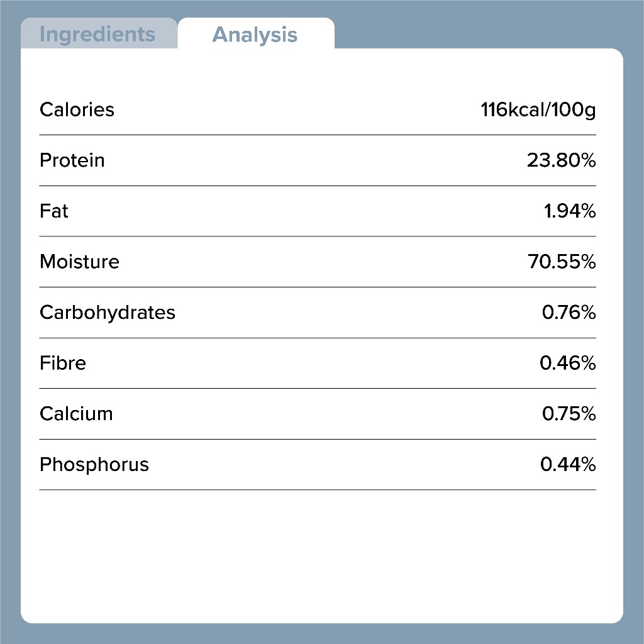Screen dimensions: 644x644
Task: Click the 23.80% protein value
Action: 561,160
